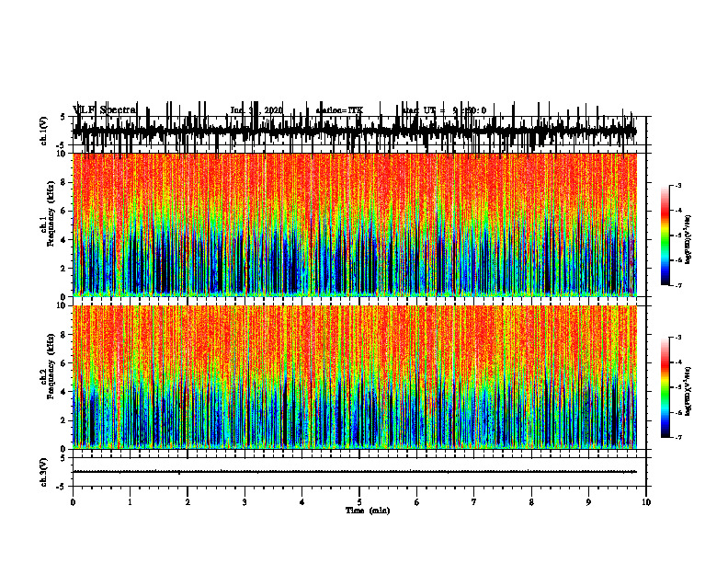Click the flat ch.3 voltage trace
The width and height of the screenshot is (728, 563).
[x=354, y=472]
